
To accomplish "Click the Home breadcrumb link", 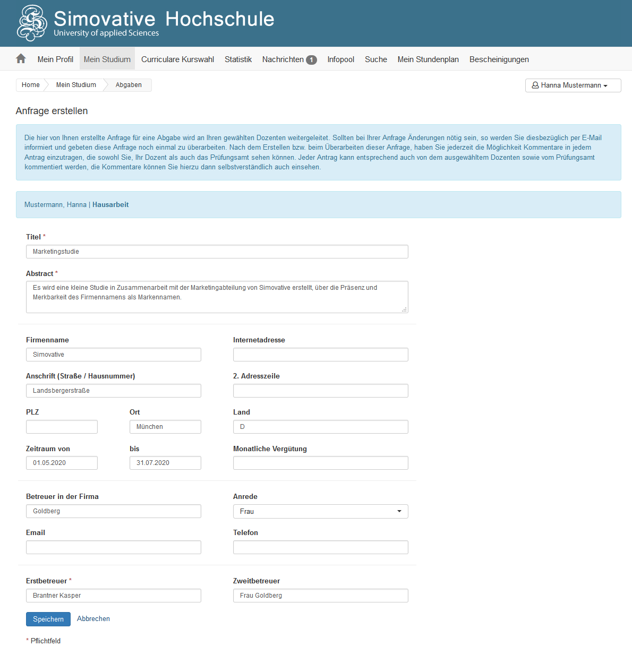I will coord(31,85).
